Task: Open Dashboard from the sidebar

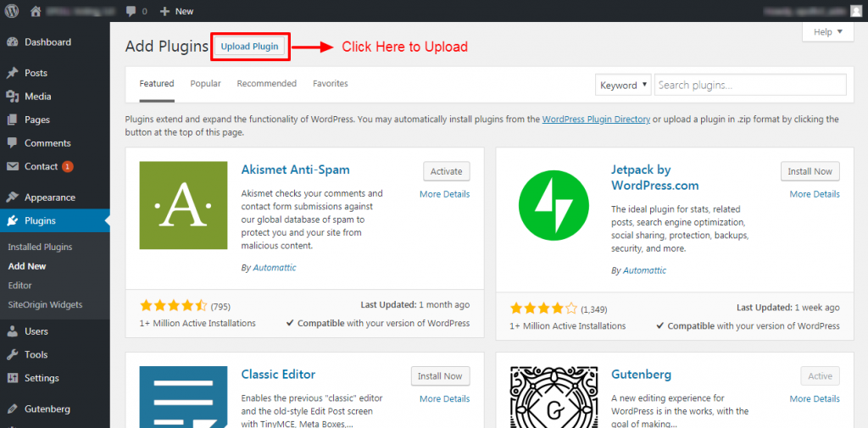Action: click(x=47, y=42)
